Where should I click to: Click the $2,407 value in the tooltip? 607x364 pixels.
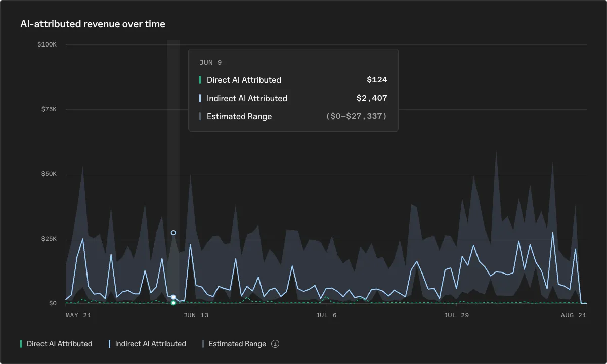point(372,98)
